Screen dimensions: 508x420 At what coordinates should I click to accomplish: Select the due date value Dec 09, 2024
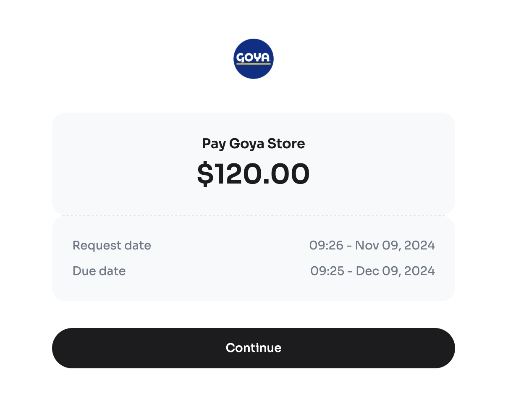click(395, 271)
